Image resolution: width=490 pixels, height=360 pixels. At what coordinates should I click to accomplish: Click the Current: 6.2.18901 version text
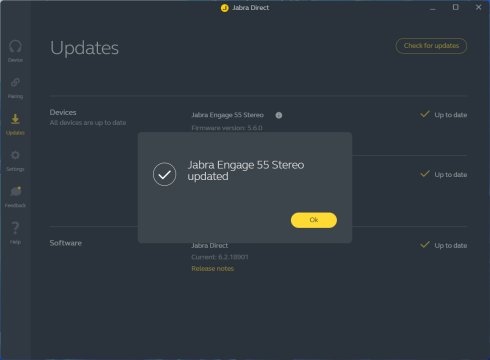pos(220,257)
